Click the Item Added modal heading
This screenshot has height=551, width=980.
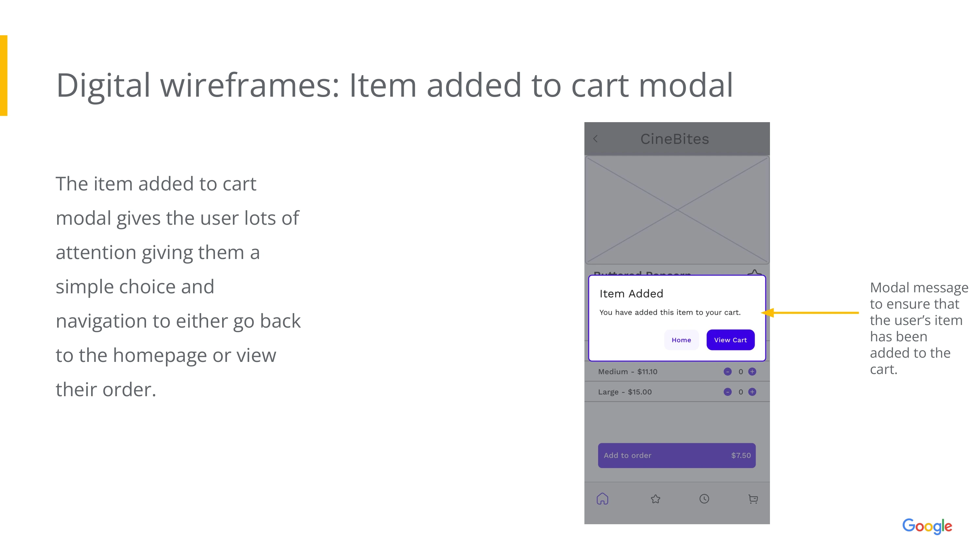pyautogui.click(x=631, y=294)
